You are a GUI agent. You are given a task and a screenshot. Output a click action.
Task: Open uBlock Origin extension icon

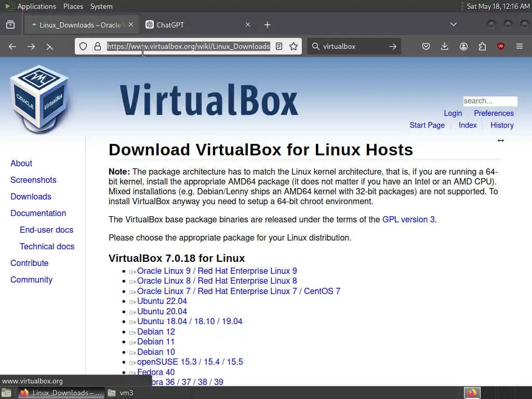pyautogui.click(x=501, y=46)
